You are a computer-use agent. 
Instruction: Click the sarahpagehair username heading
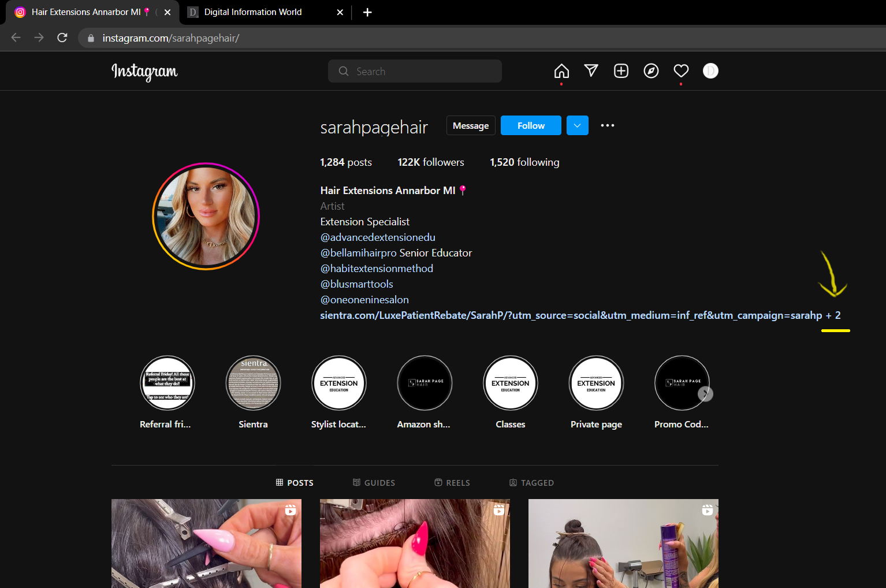click(x=374, y=127)
